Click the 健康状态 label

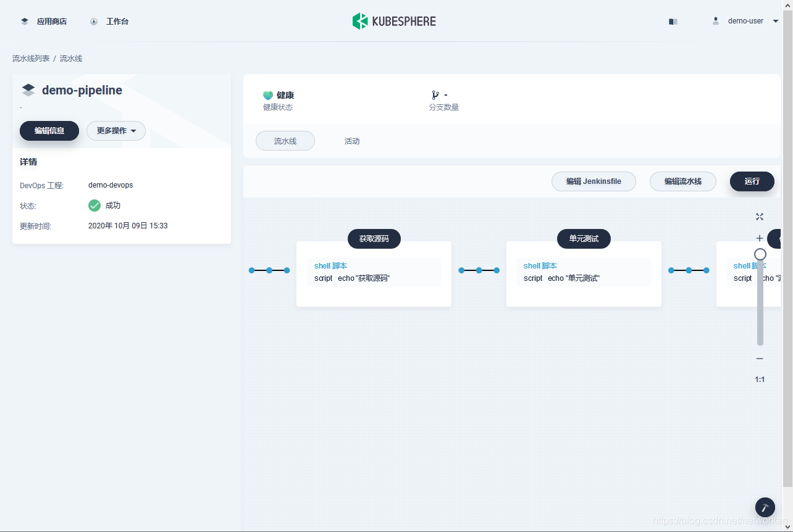[x=278, y=107]
